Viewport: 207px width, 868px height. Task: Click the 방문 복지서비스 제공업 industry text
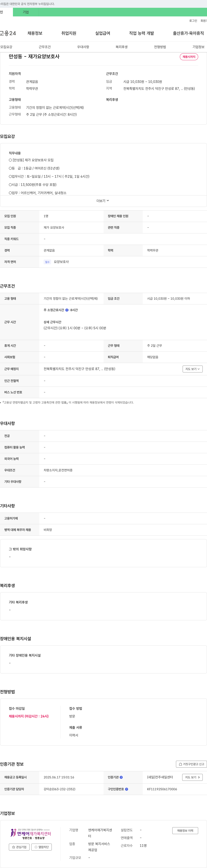click(x=99, y=847)
